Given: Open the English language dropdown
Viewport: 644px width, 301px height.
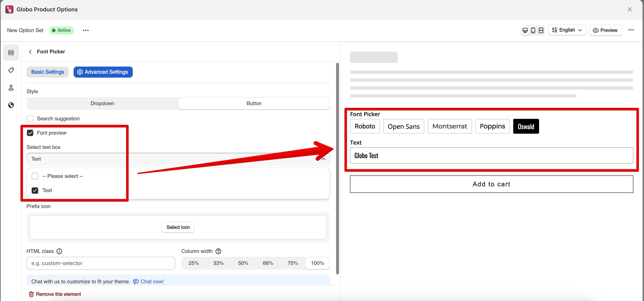Looking at the screenshot, I should (567, 30).
